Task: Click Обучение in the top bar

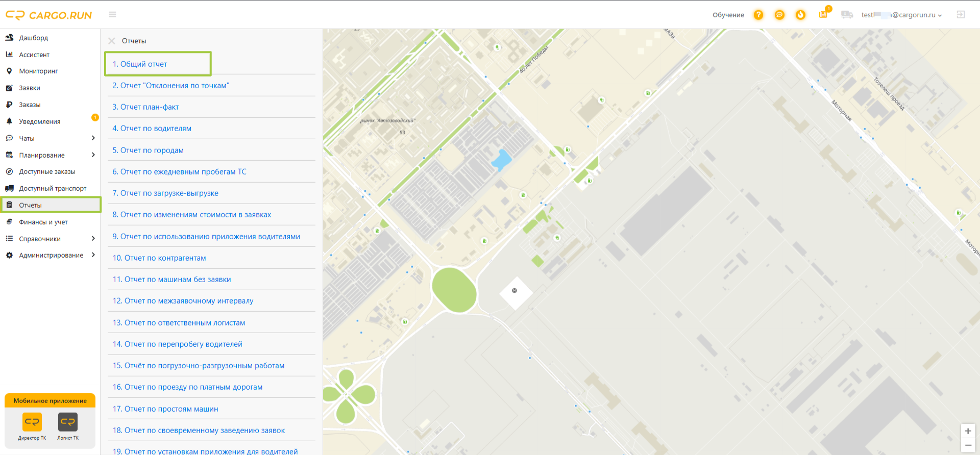Action: click(728, 15)
